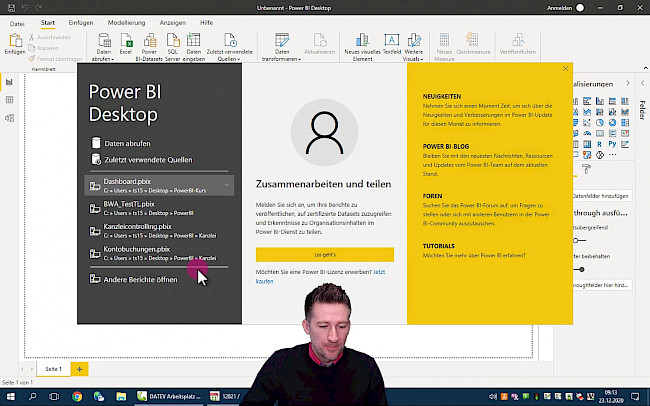This screenshot has height=406, width=650.
Task: Toggle the 'beibehalten' filter switch
Action: coord(579,268)
